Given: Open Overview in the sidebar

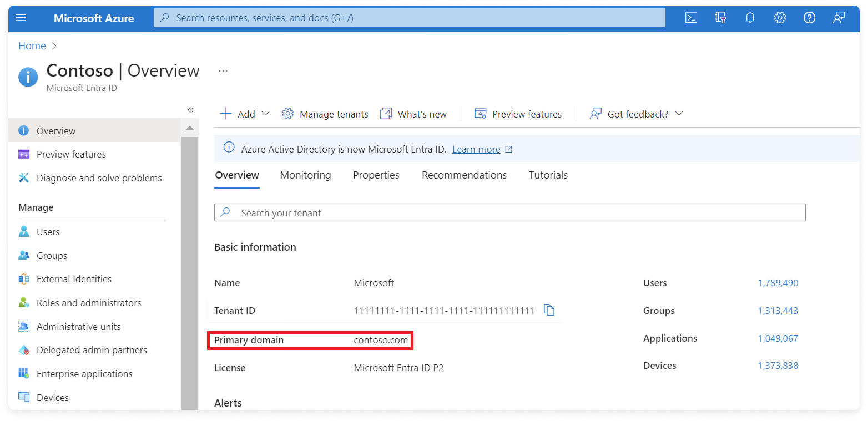Looking at the screenshot, I should tap(95, 131).
